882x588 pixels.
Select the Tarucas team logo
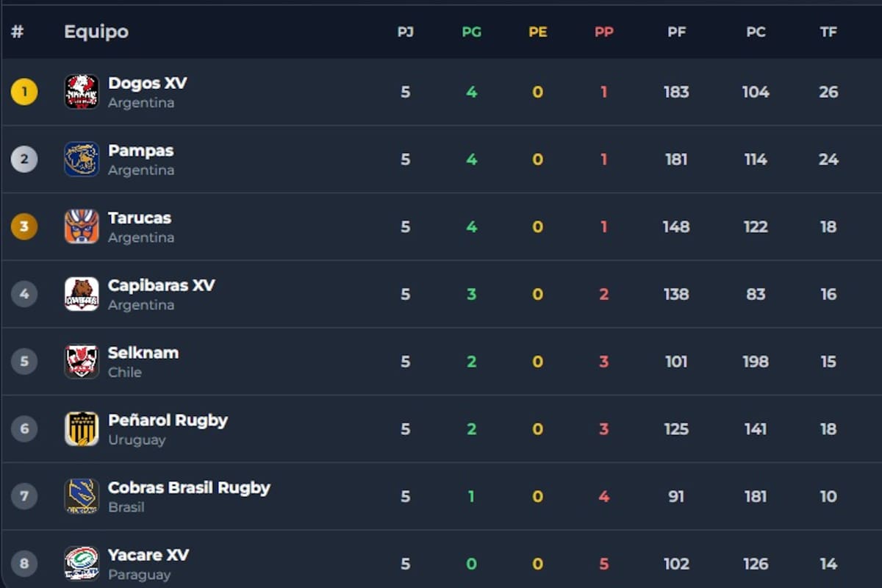(82, 226)
